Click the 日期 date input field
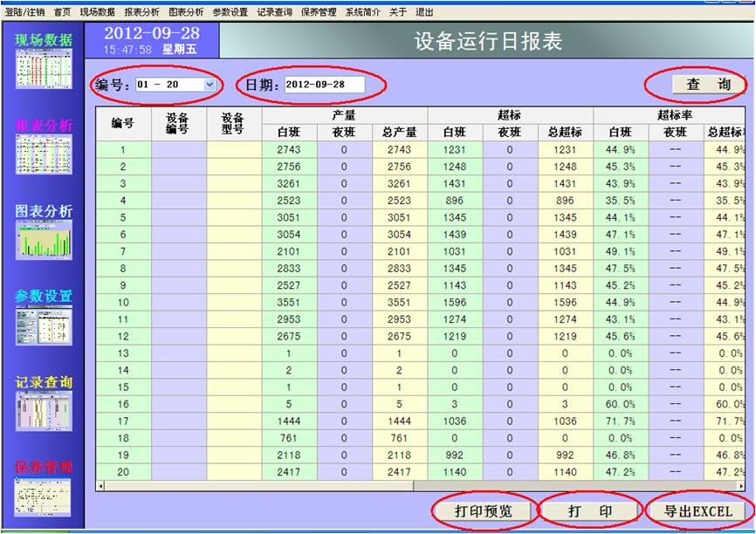756x534 pixels. coord(323,85)
